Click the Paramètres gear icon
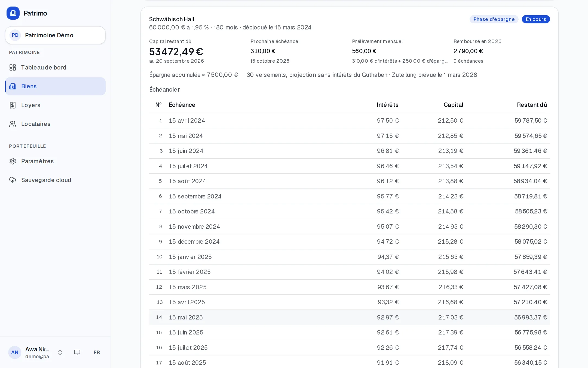This screenshot has height=368, width=588. point(13,161)
